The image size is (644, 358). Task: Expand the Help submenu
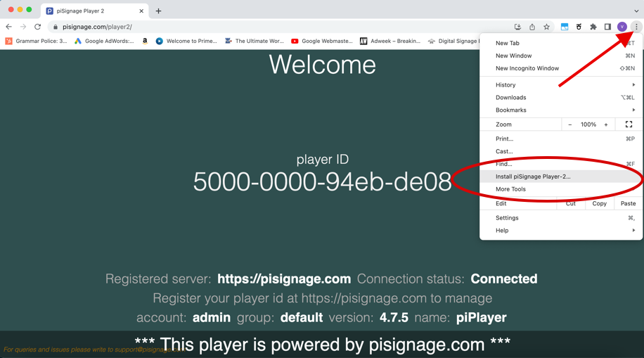(x=561, y=231)
